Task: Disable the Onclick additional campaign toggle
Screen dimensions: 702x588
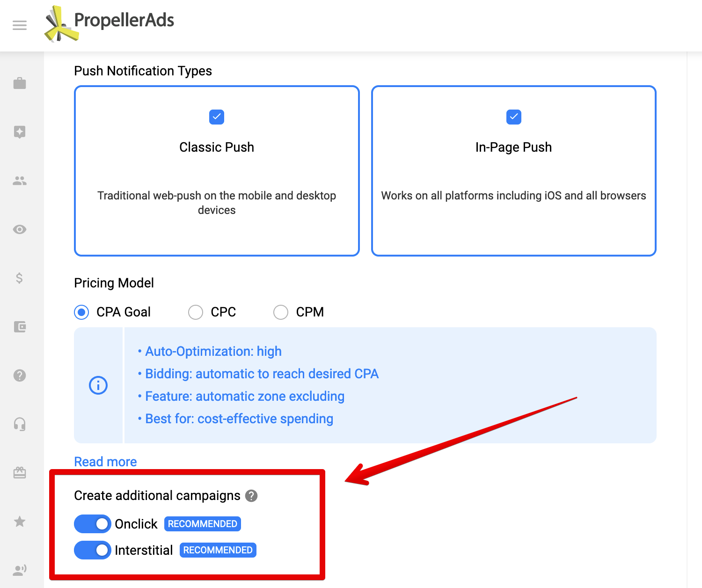Action: pyautogui.click(x=92, y=524)
